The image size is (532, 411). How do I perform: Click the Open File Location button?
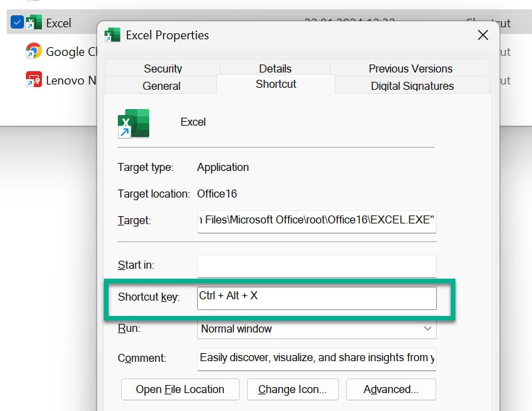[180, 389]
